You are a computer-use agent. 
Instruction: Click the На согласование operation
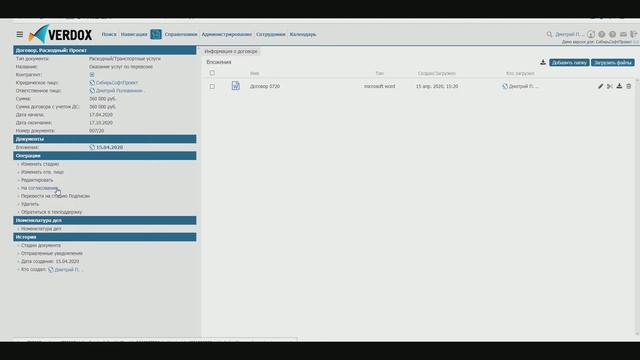(x=39, y=188)
